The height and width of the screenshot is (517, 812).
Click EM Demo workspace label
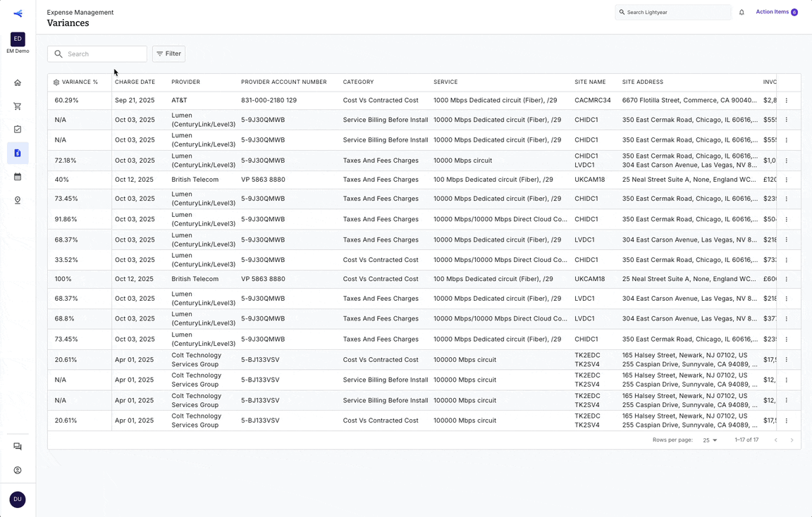click(18, 51)
